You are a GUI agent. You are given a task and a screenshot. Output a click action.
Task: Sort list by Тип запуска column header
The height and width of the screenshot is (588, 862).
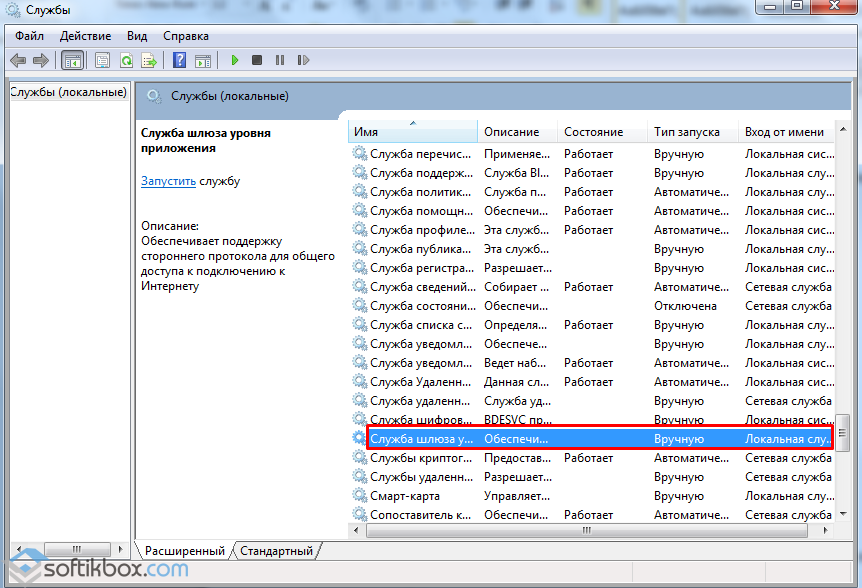click(x=686, y=132)
